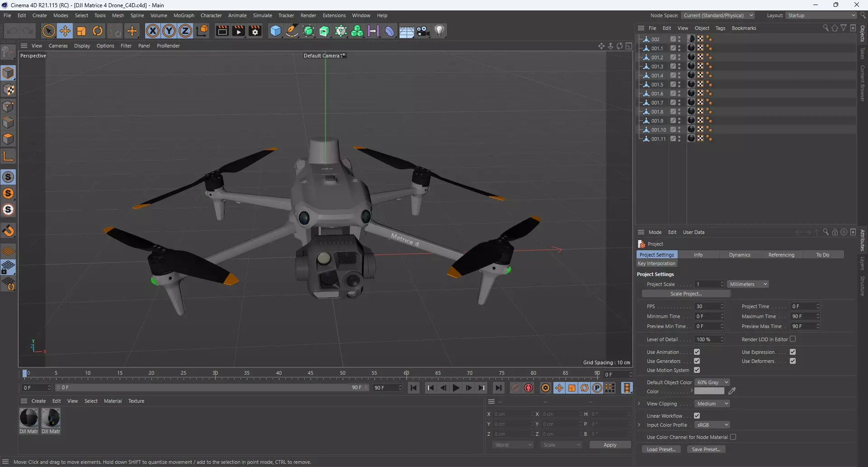
Task: Open the Simulate menu
Action: click(262, 15)
